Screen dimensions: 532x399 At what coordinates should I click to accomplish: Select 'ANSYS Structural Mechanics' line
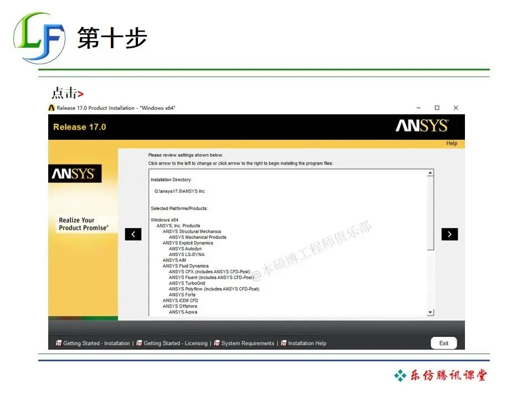click(192, 232)
